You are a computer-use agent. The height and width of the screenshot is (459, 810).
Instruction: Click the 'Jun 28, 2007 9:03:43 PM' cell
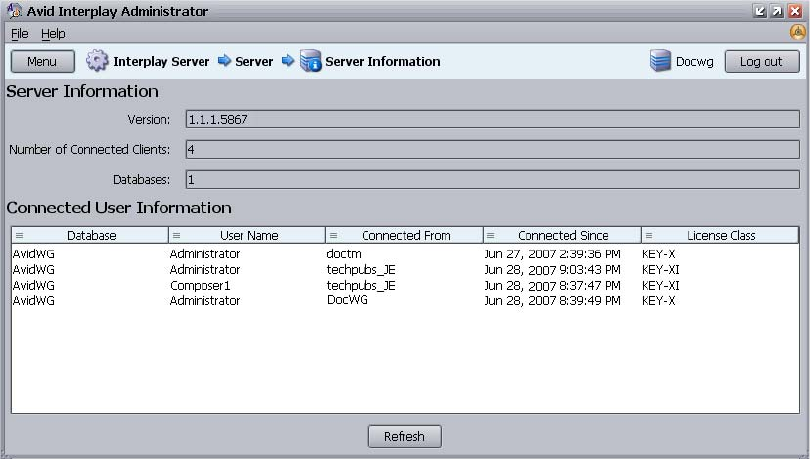(x=552, y=270)
